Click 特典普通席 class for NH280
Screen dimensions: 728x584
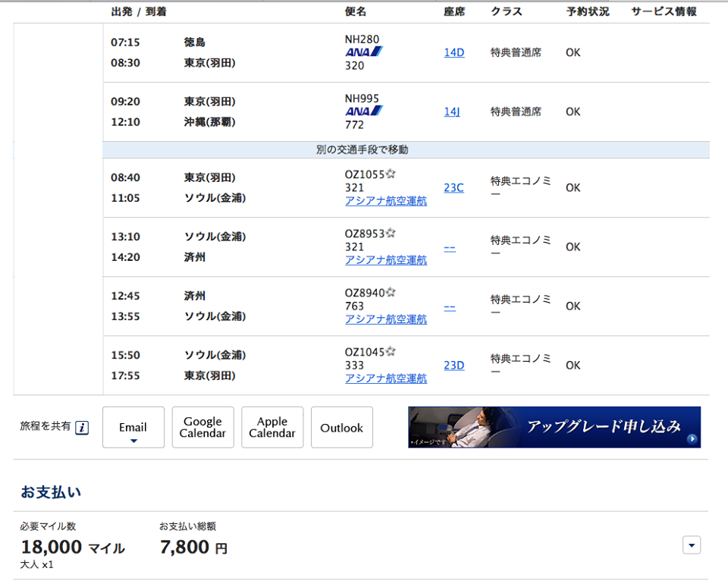(x=516, y=52)
